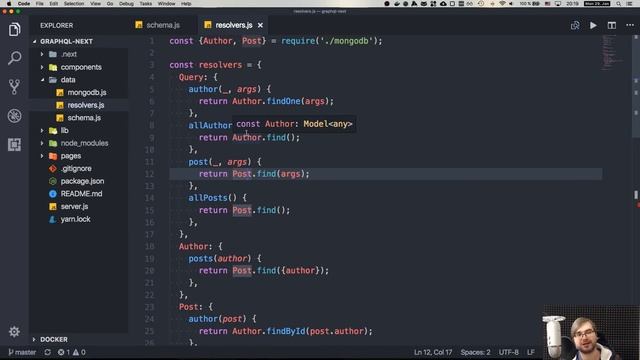Image resolution: width=640 pixels, height=360 pixels.
Task: Open the Selection menu
Action: [74, 3]
